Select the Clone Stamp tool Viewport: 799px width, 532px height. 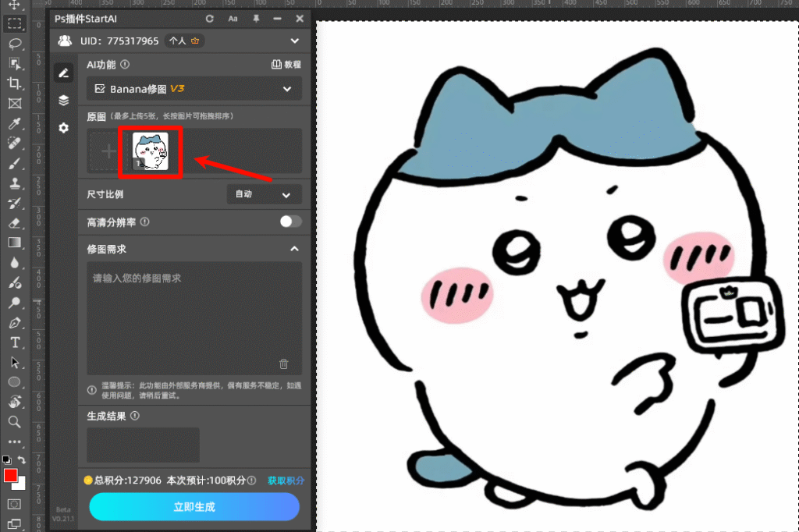(x=16, y=185)
